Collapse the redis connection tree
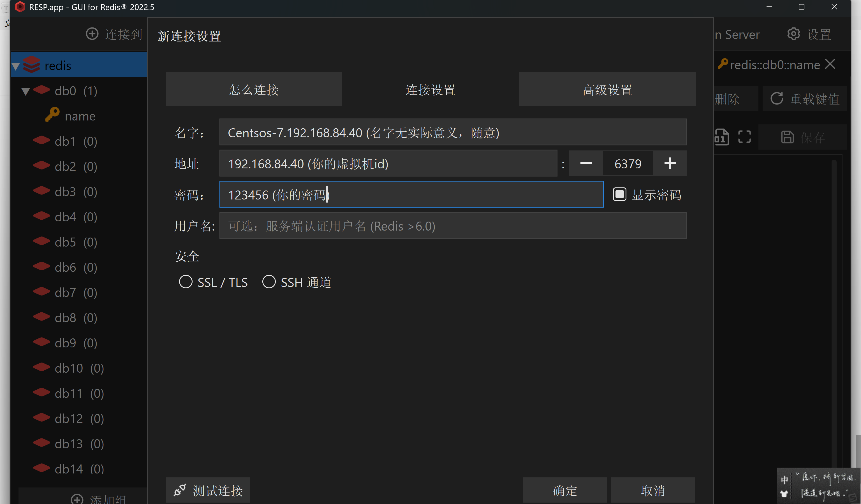This screenshot has width=861, height=504. pos(16,66)
